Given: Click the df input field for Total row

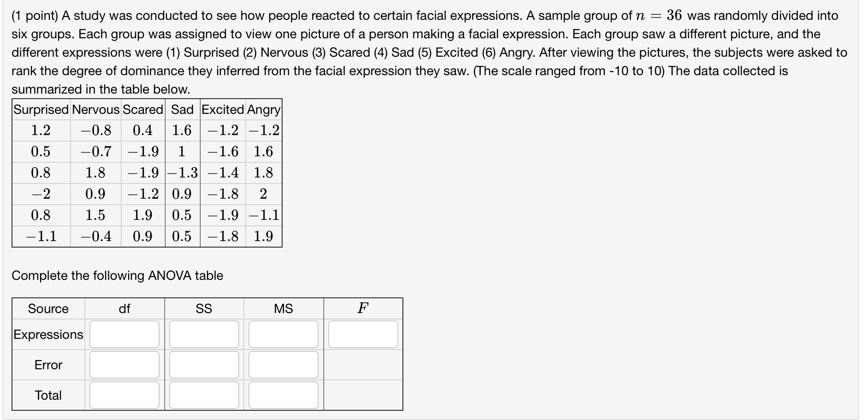Looking at the screenshot, I should click(x=124, y=395).
